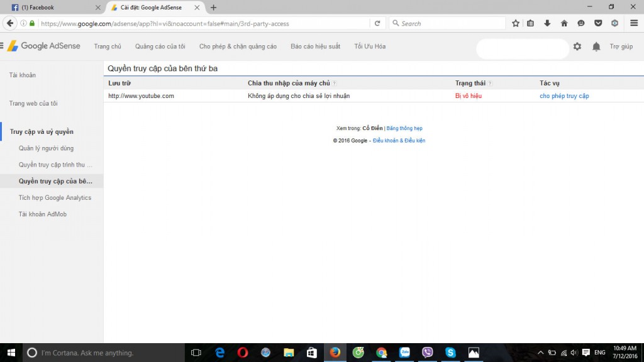Click the cho phép truy cập link
This screenshot has width=644, height=362.
click(564, 96)
